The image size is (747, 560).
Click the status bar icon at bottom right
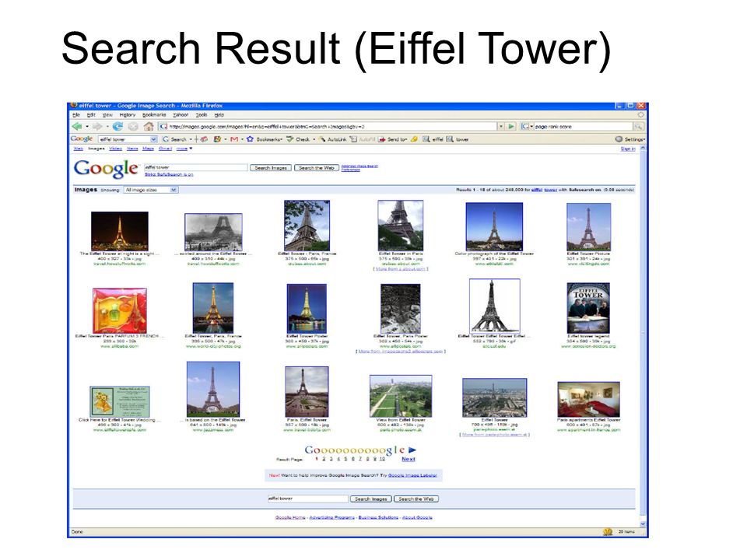click(x=608, y=531)
